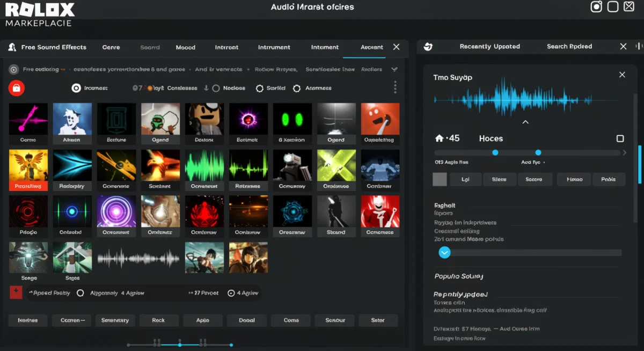Click the home icon beside 45

439,138
